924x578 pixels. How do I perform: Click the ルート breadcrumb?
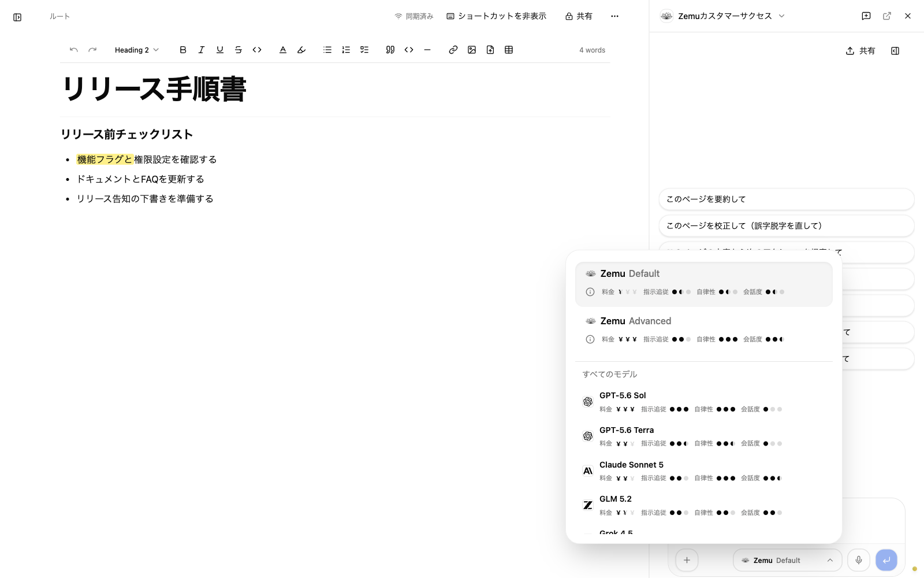59,16
